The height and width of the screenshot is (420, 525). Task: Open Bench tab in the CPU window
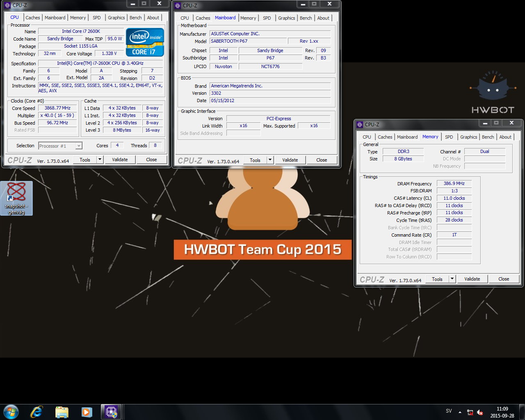coord(136,18)
